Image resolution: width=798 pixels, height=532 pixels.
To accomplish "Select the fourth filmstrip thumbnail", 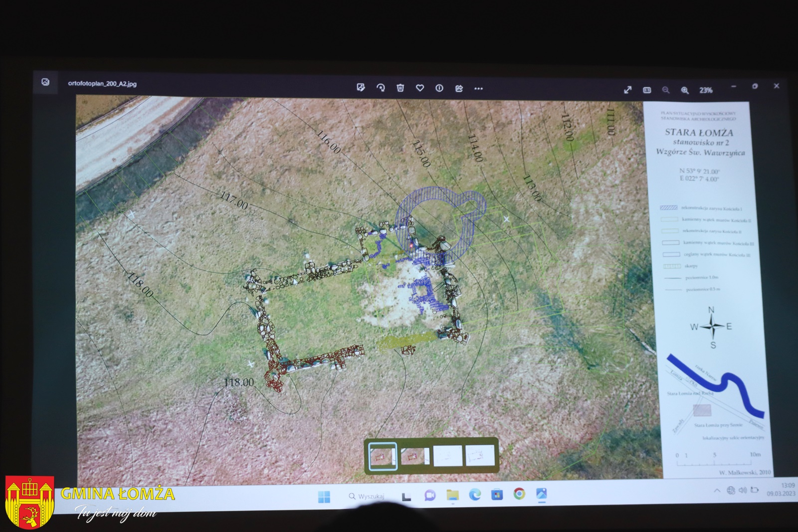I will point(480,456).
